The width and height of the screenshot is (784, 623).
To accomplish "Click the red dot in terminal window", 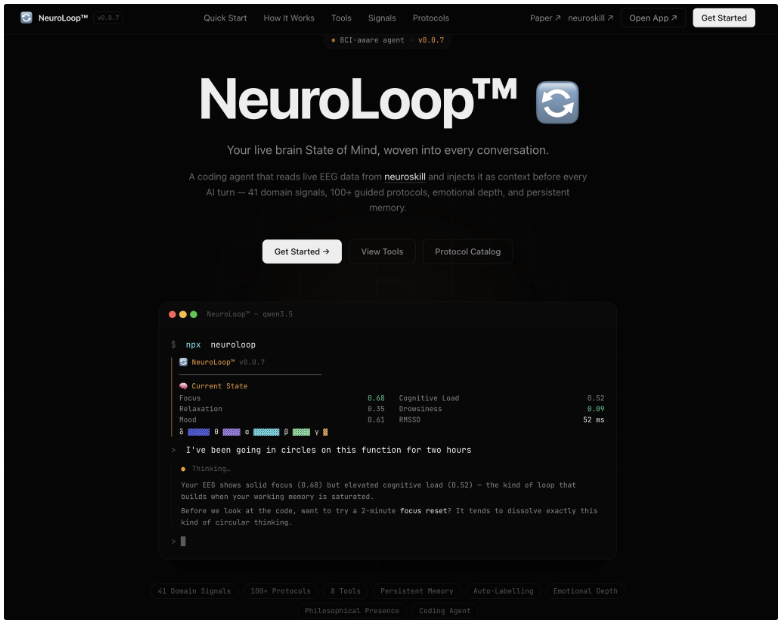I will click(x=173, y=314).
